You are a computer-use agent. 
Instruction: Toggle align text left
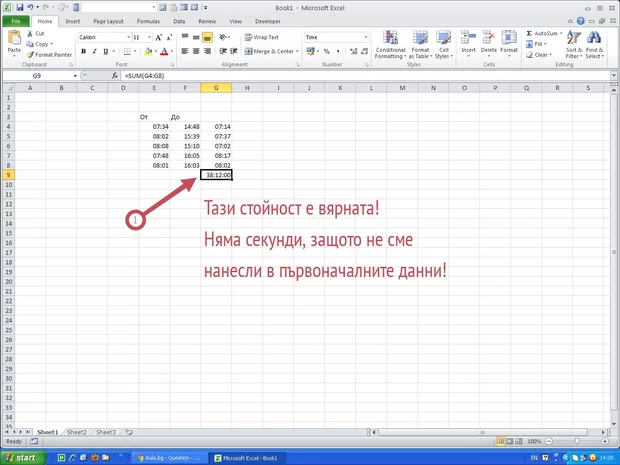(185, 51)
